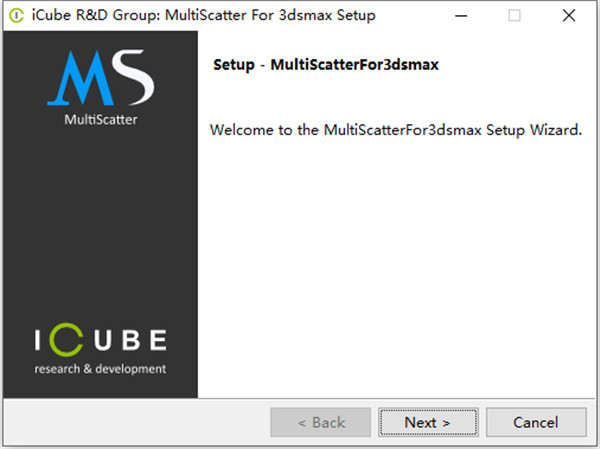Click the window title 'iCube R&D Group: MultiScatter For 3dsmax Setup'

pos(204,16)
